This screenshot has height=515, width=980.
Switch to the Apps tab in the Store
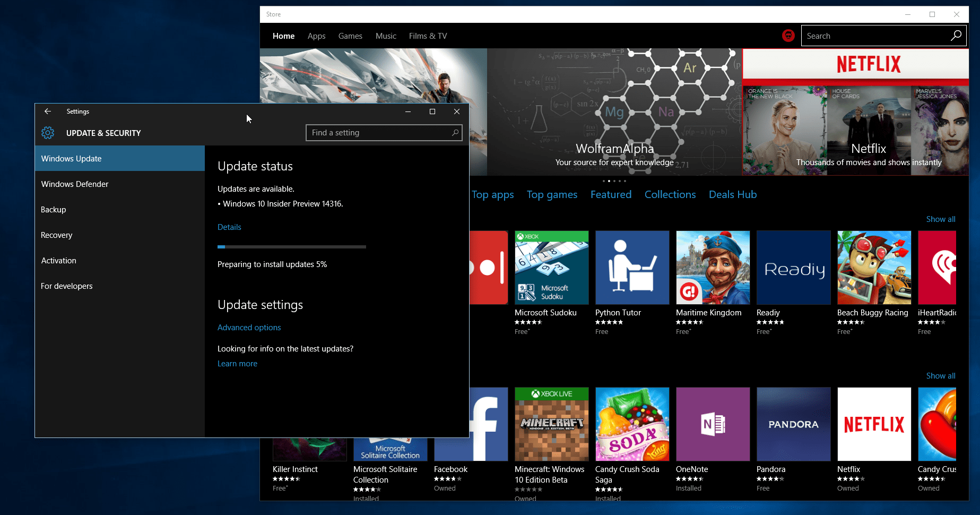pyautogui.click(x=316, y=36)
